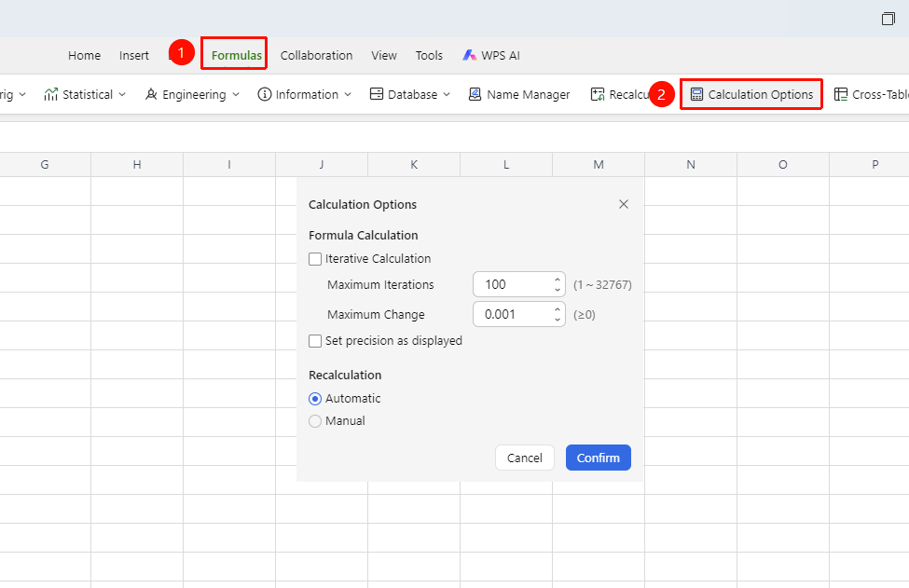Select Manual recalculation

pyautogui.click(x=315, y=421)
